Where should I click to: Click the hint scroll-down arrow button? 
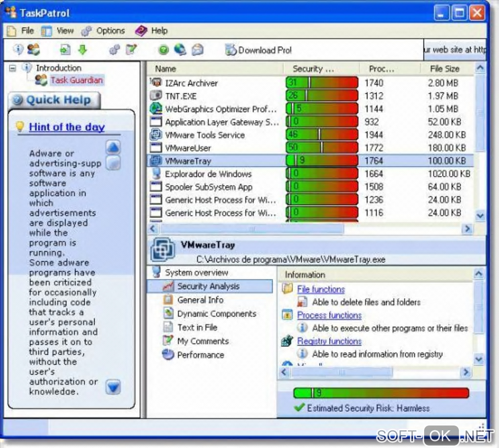click(113, 387)
